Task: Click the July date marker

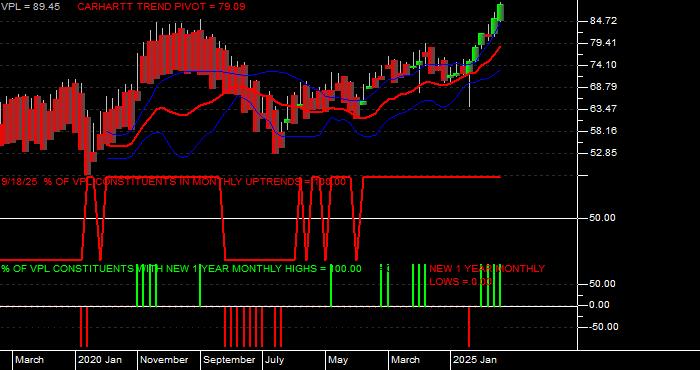Action: pyautogui.click(x=274, y=360)
